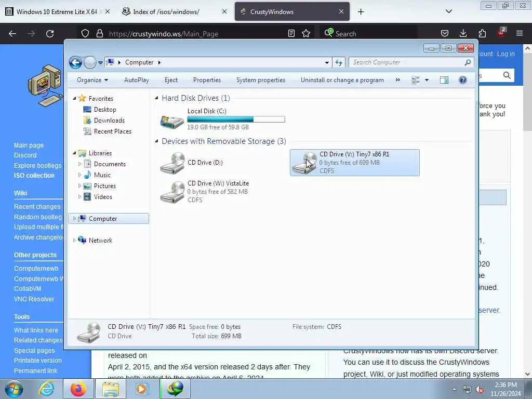Collapse the Favorites tree group
Screen dimensions: 532x399
74,98
